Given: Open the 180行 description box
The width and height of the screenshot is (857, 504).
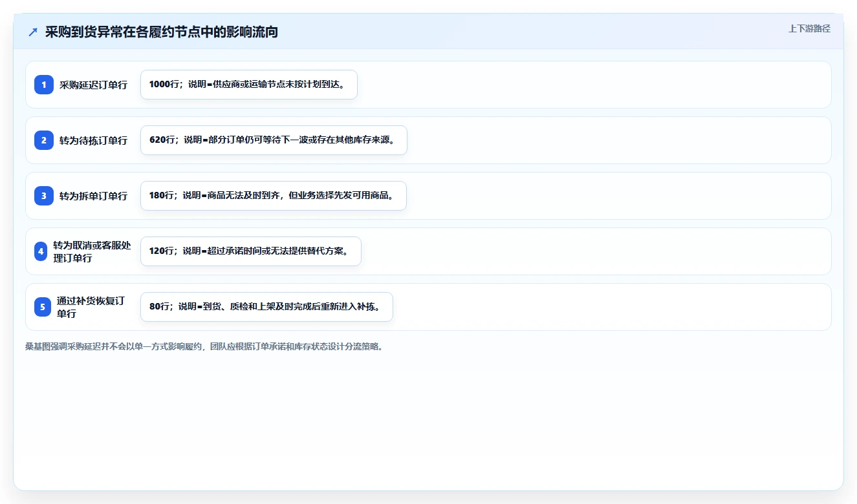Looking at the screenshot, I should click(274, 196).
